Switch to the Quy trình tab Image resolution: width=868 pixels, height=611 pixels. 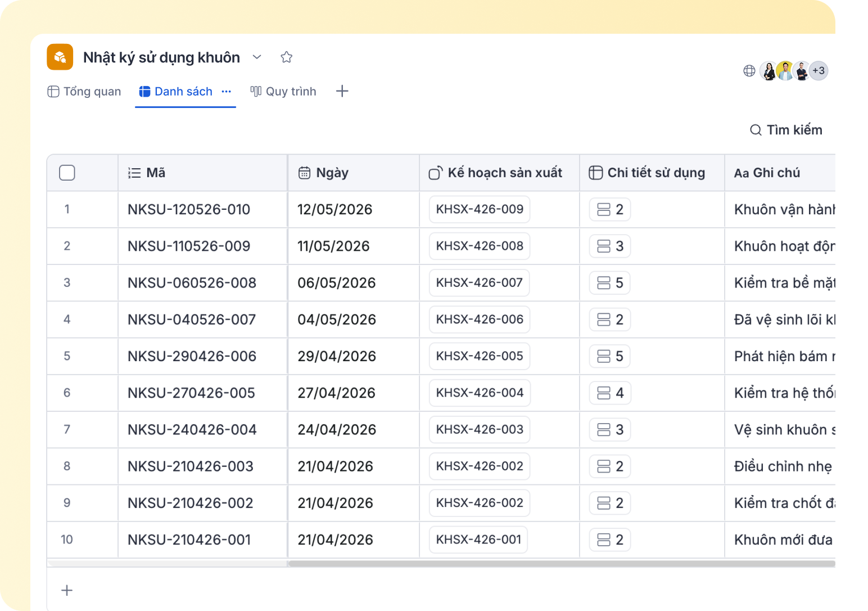(283, 91)
